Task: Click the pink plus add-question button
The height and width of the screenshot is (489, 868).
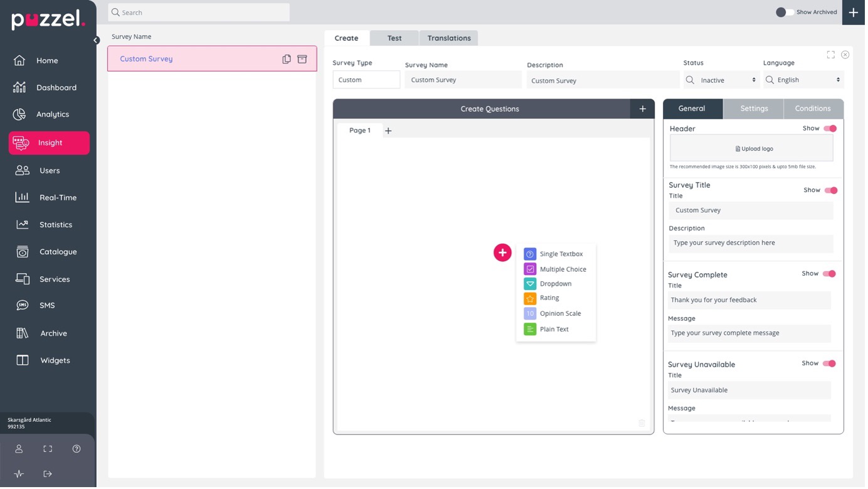Action: 504,253
